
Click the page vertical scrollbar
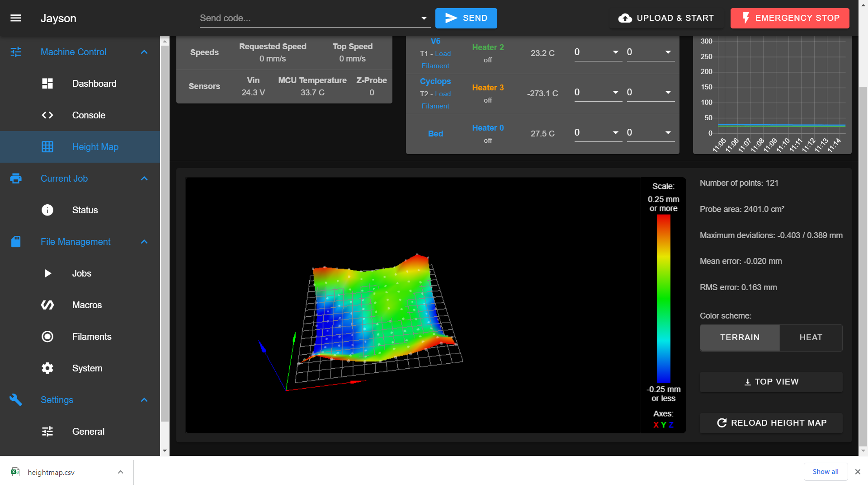click(x=863, y=267)
